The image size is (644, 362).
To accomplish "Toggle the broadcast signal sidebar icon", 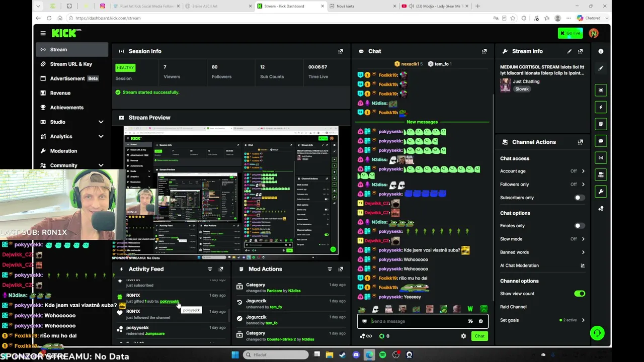I will [x=601, y=158].
